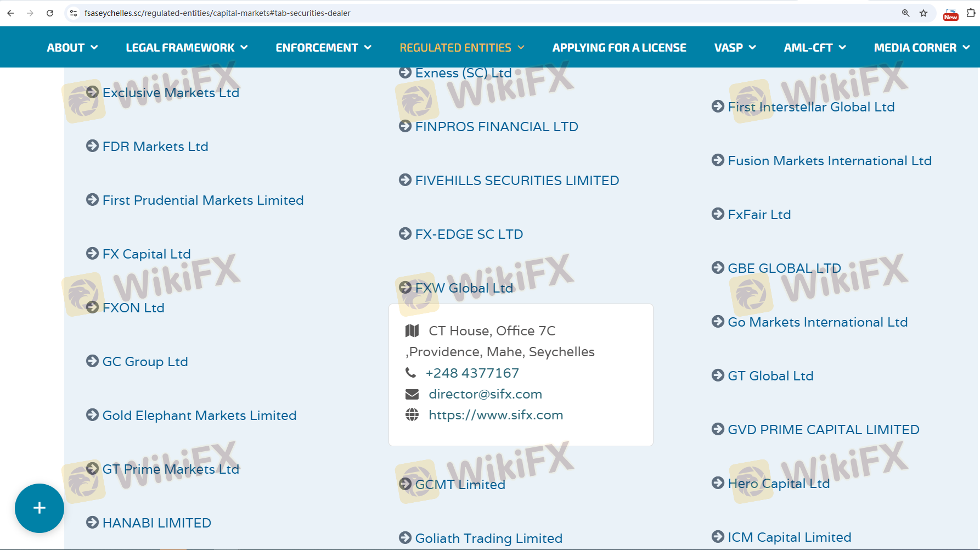View site information icon in address bar
Image resolution: width=980 pixels, height=550 pixels.
[x=74, y=13]
